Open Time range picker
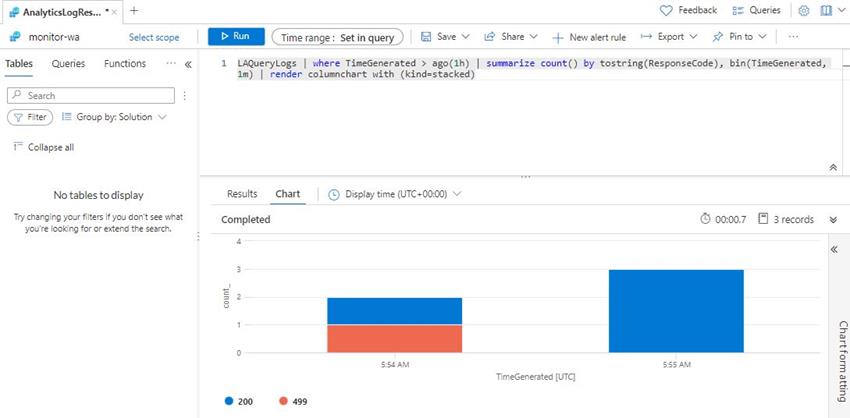Viewport: 850px width, 418px height. [337, 37]
